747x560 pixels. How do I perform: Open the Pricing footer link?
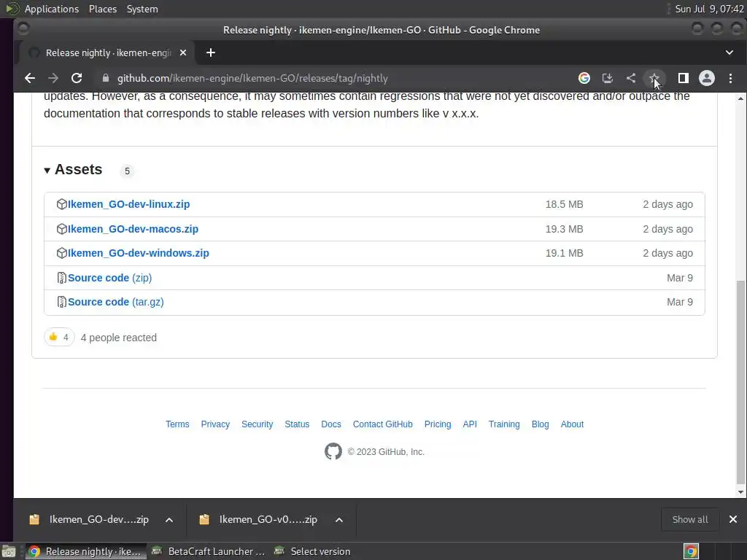(x=438, y=424)
